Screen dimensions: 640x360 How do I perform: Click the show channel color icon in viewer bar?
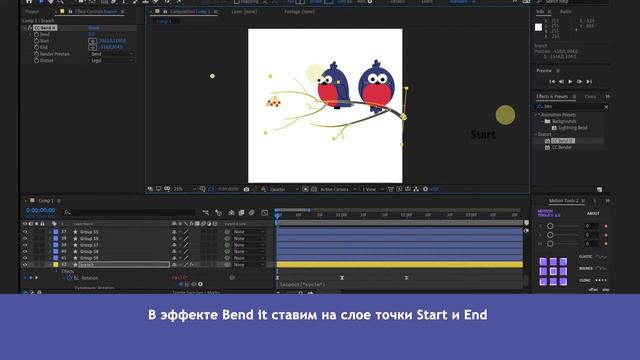[x=263, y=189]
